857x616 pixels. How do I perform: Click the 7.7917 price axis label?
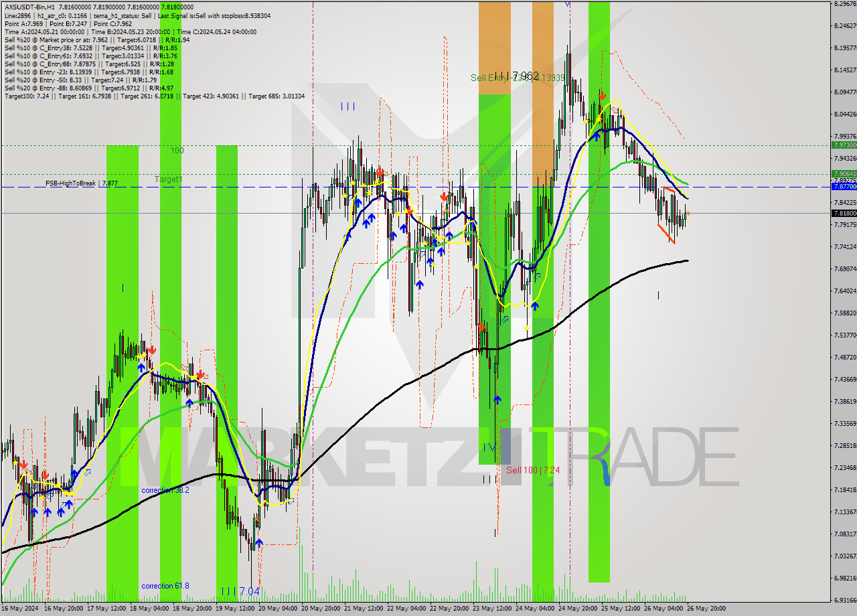coord(845,225)
